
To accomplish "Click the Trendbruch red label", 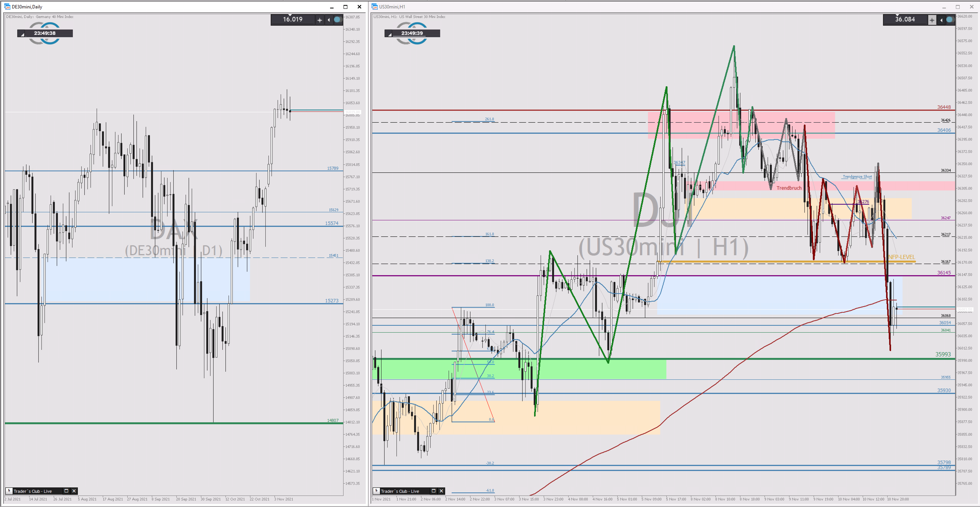I will 789,188.
